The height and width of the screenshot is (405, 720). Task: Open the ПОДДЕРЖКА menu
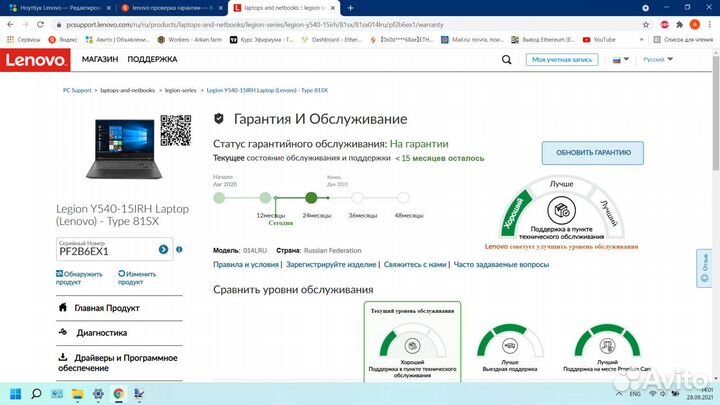pos(152,59)
